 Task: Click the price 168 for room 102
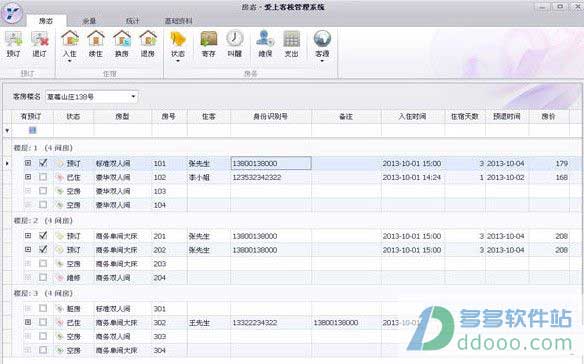tap(561, 177)
